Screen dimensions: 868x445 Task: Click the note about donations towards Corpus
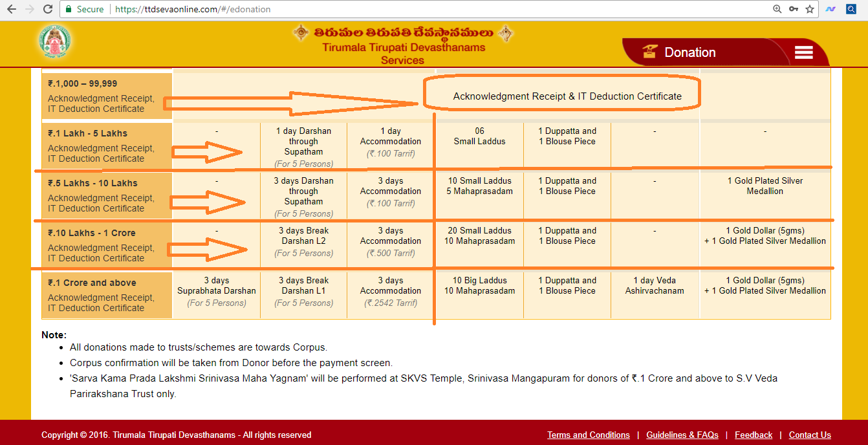pyautogui.click(x=199, y=347)
